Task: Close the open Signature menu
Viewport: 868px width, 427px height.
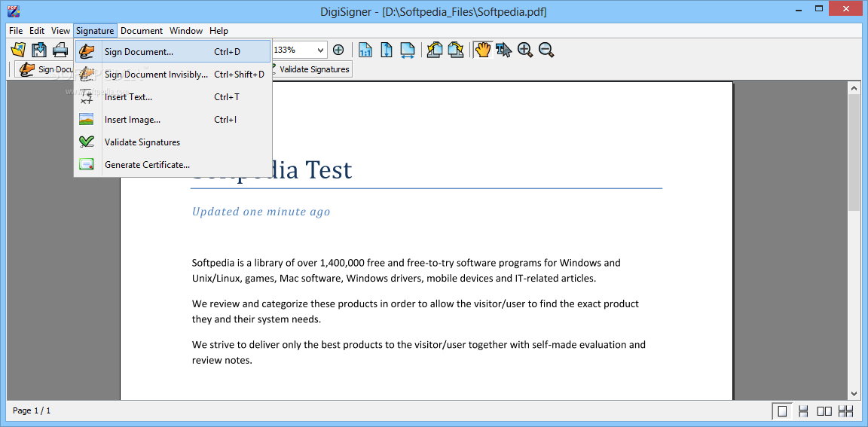Action: pos(95,30)
